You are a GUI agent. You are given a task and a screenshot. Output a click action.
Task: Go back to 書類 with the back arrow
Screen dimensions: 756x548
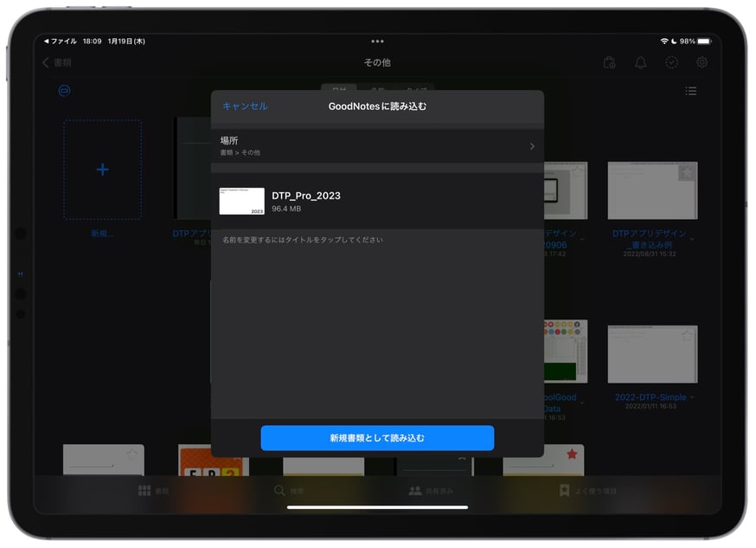click(57, 62)
